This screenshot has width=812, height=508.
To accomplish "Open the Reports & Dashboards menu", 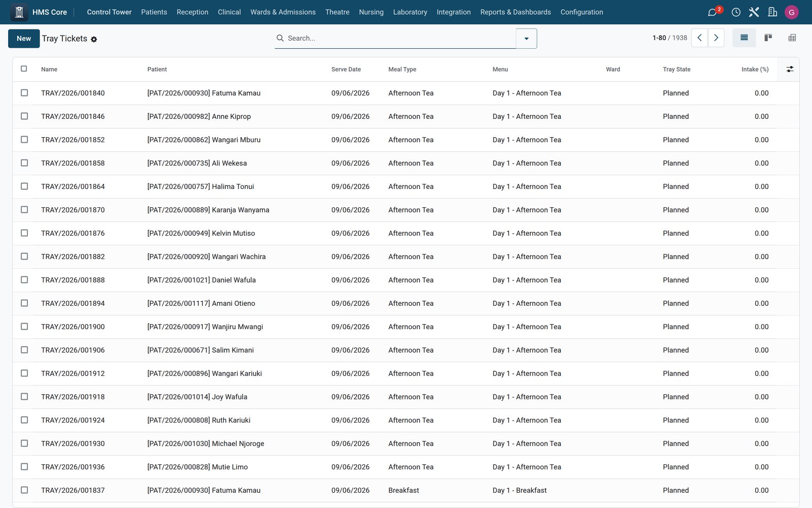I will [x=515, y=12].
